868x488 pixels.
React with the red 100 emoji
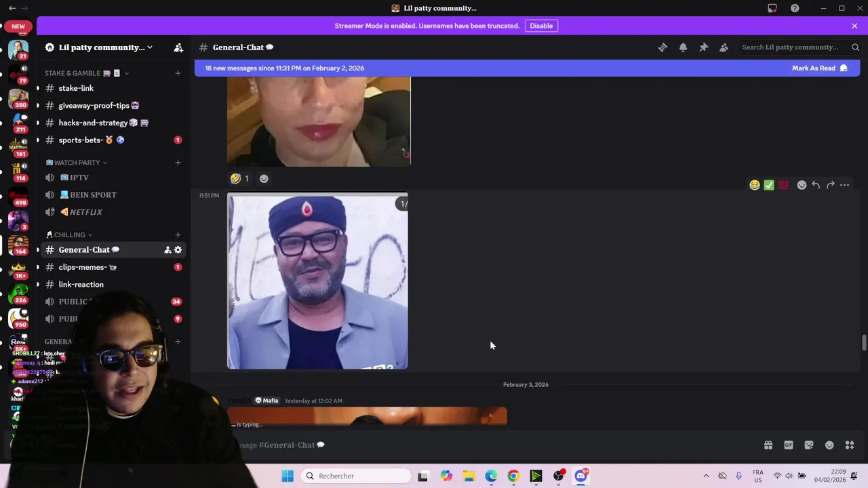(783, 185)
